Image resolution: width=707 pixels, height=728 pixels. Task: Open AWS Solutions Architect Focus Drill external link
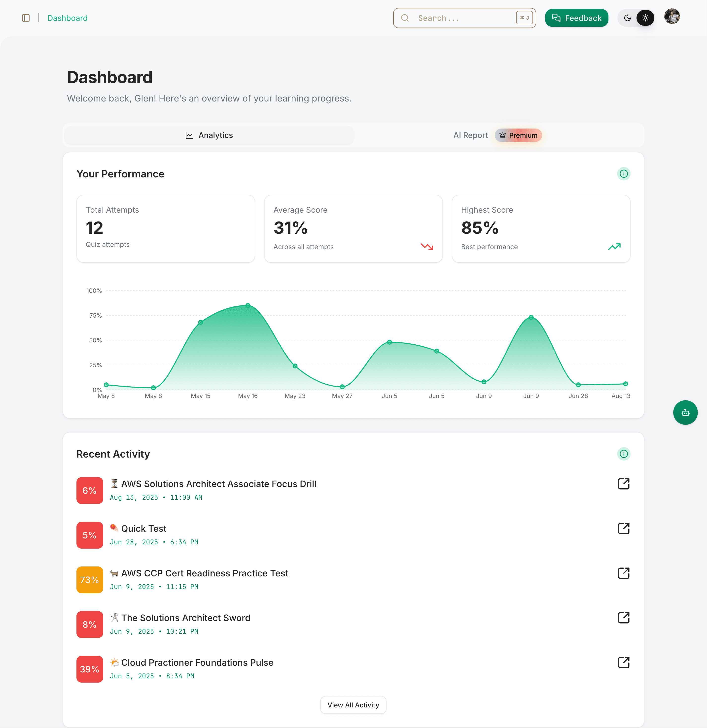pyautogui.click(x=623, y=484)
